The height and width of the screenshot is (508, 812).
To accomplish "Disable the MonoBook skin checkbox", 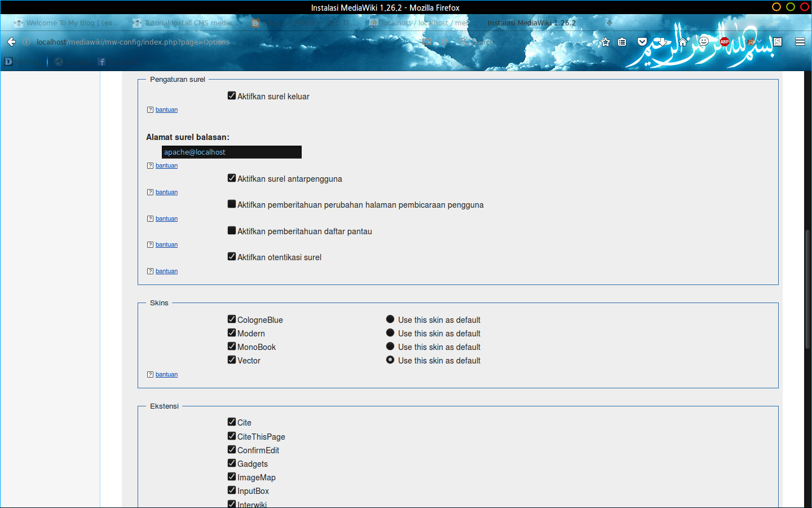I will (231, 346).
